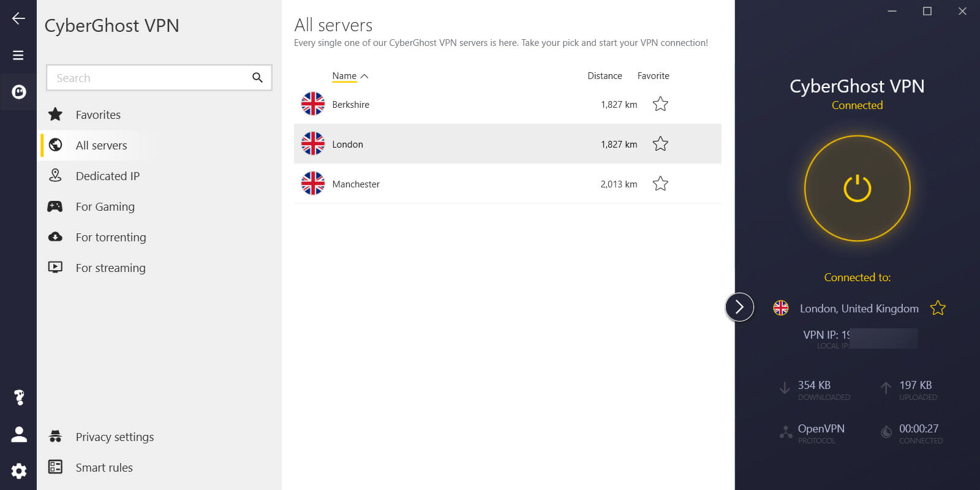Click the protocol nodes icon
The image size is (980, 490).
[x=786, y=432]
